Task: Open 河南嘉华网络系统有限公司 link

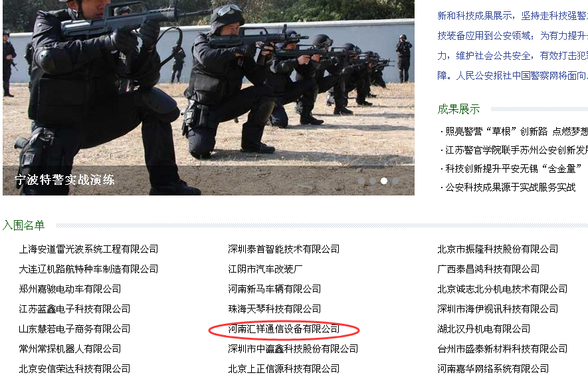Action: click(493, 369)
